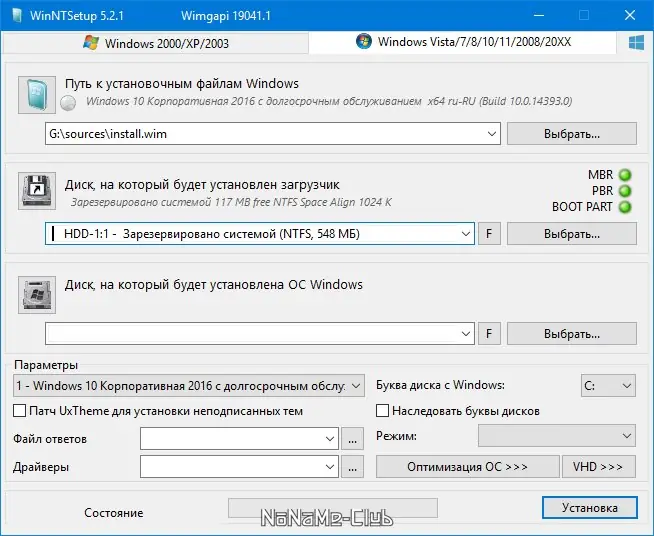Browse for drivers with the ... button
The image size is (654, 536).
pyautogui.click(x=352, y=467)
